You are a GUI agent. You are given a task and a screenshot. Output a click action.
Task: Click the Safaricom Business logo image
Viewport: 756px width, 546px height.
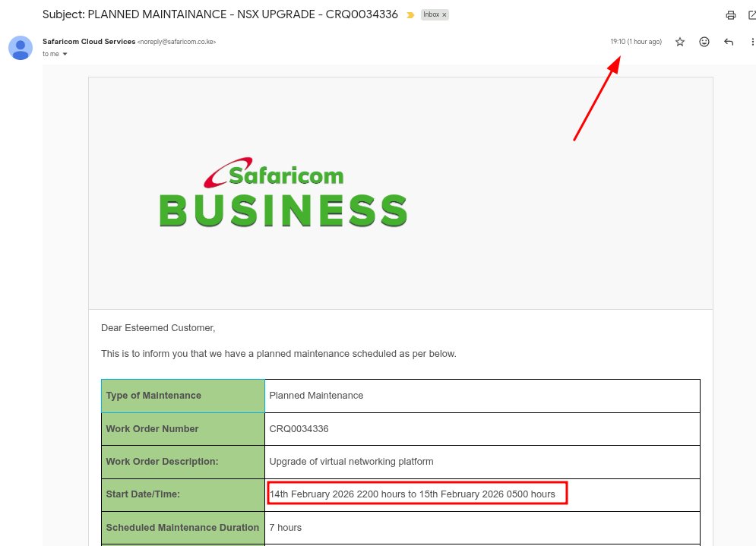click(x=283, y=192)
